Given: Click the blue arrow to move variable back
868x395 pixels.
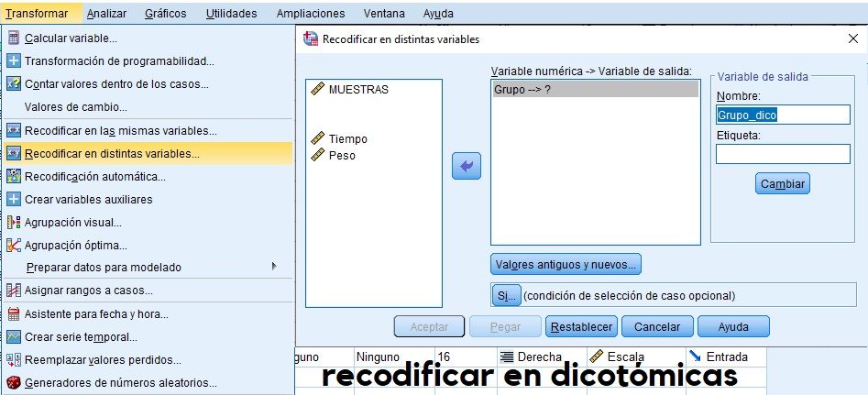Looking at the screenshot, I should pyautogui.click(x=467, y=166).
